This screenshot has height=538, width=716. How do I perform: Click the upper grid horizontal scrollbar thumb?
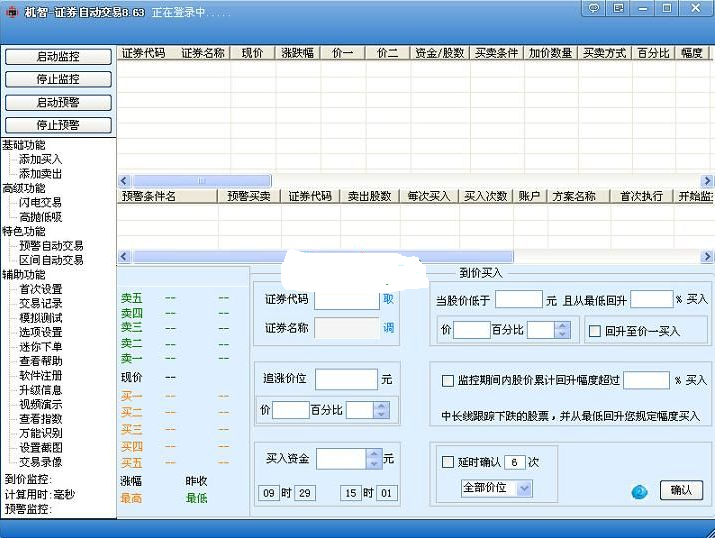coord(201,181)
